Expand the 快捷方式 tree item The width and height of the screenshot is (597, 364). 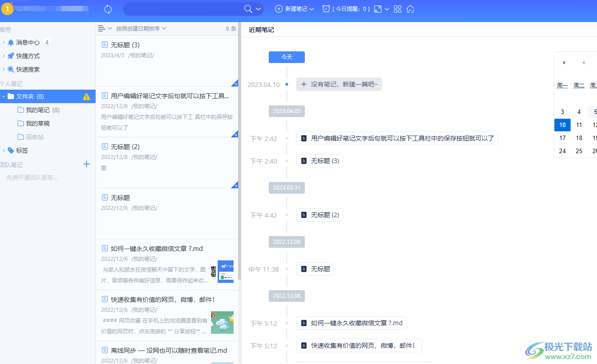pos(4,56)
